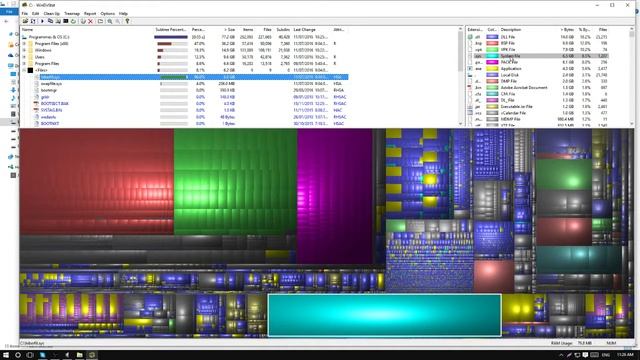This screenshot has width=640, height=360.
Task: Click the large red treemap block
Action: click(x=97, y=182)
